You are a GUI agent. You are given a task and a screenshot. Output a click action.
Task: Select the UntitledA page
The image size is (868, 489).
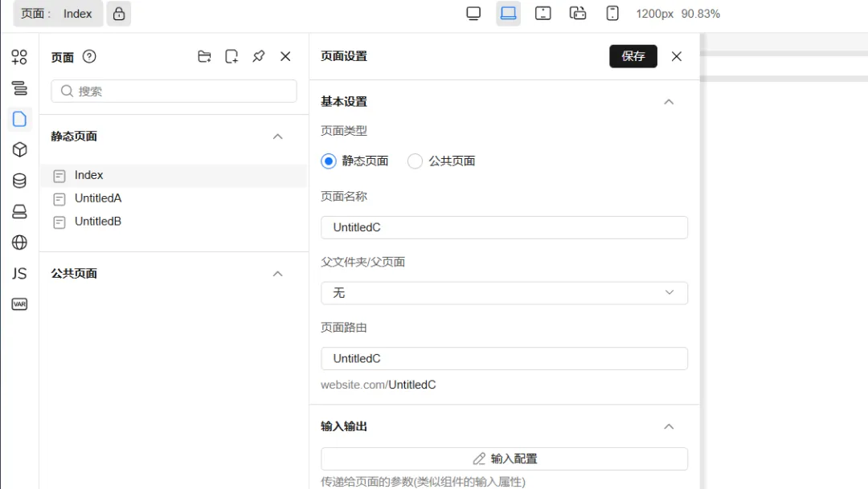pos(174,198)
